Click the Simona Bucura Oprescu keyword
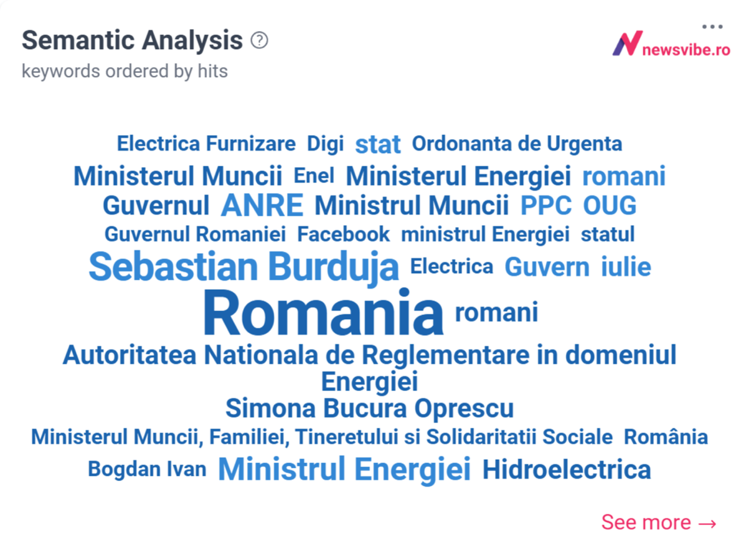Viewport: 742px width, 560px height. pos(369,408)
